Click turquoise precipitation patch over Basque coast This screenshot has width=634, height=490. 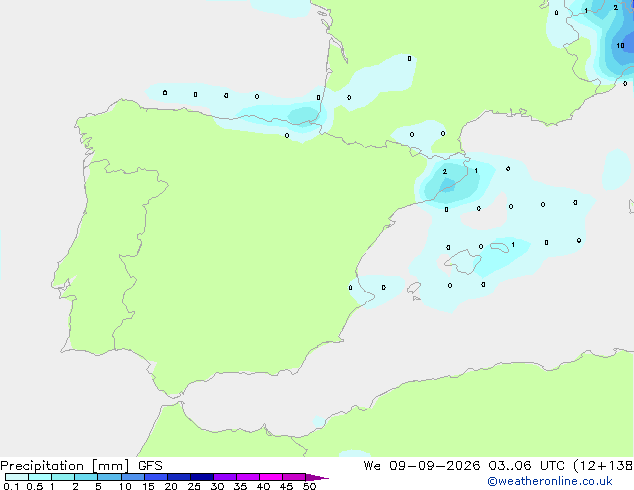point(303,114)
